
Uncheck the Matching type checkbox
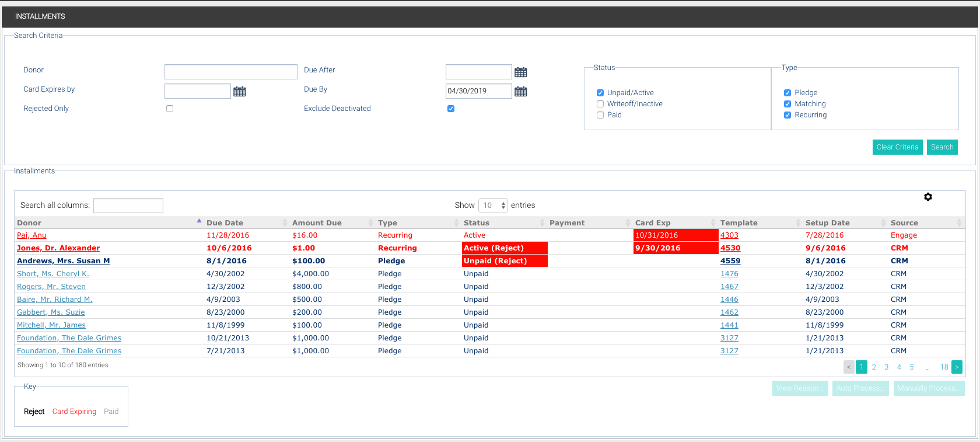[x=787, y=104]
